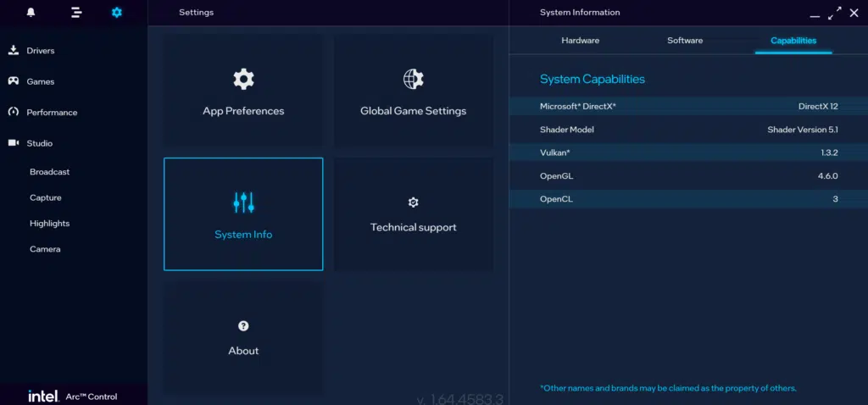This screenshot has width=868, height=405.
Task: Click the DirectX 12 value
Action: pyautogui.click(x=818, y=106)
